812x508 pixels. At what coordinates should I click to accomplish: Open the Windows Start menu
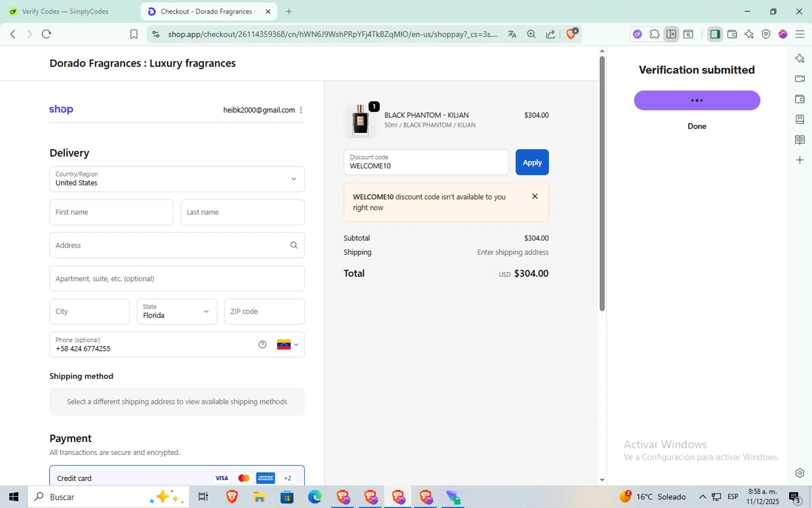14,497
